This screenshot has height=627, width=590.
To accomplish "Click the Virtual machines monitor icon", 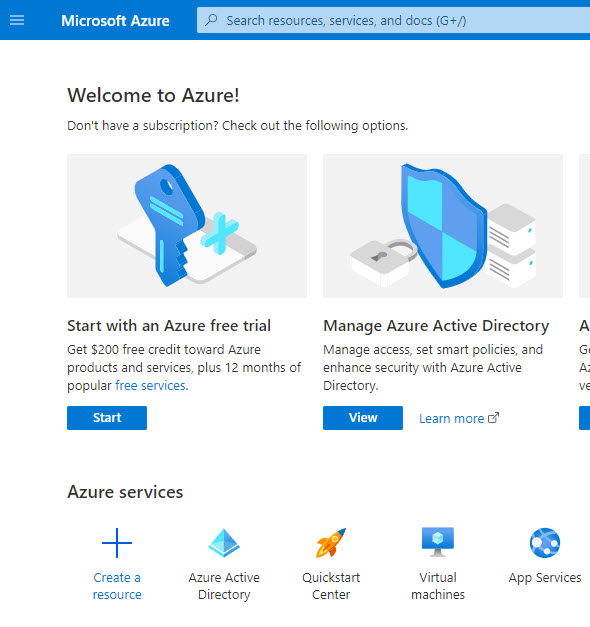I will tap(438, 542).
